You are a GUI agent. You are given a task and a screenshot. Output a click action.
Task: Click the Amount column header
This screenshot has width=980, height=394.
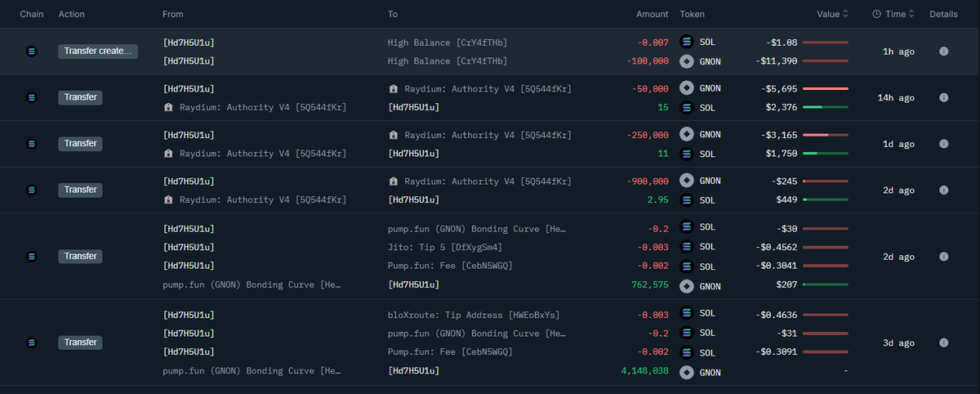653,14
